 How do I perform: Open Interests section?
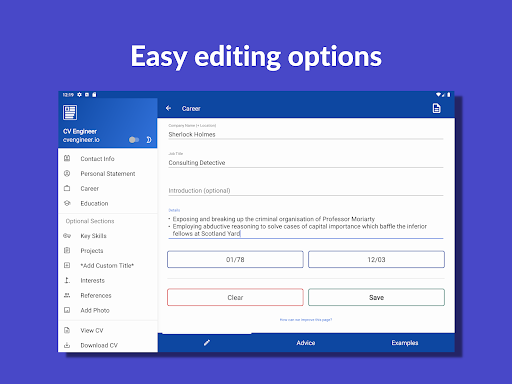[108, 280]
